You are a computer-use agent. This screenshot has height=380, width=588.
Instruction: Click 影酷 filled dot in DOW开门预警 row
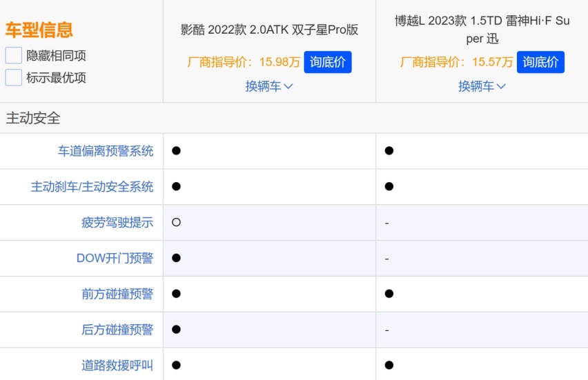[176, 258]
